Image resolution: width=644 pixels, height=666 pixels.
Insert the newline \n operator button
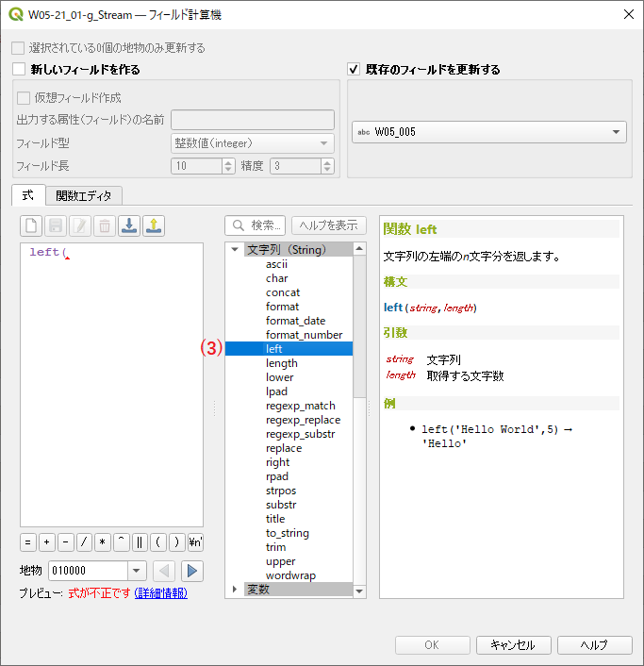(195, 542)
